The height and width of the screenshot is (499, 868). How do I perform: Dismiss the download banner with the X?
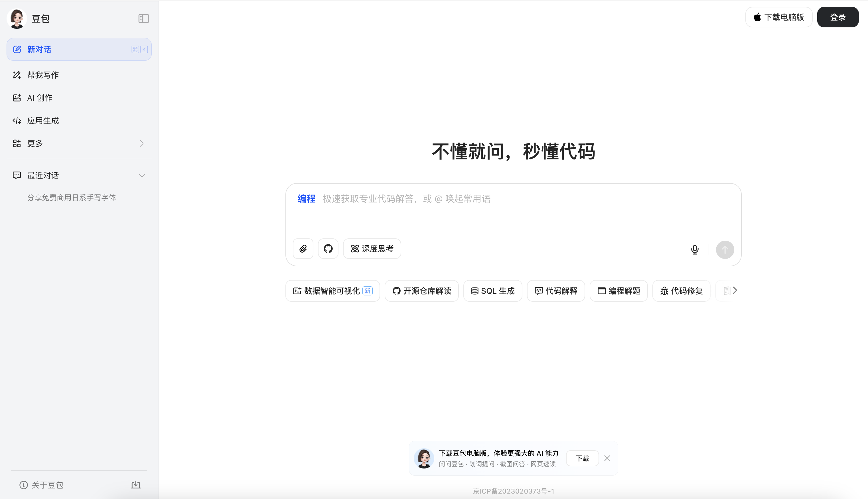[607, 458]
